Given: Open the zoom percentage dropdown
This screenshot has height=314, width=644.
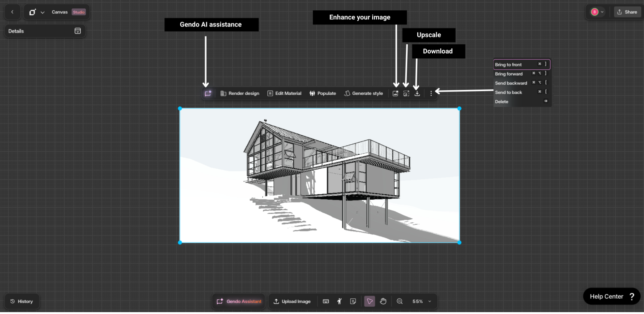Looking at the screenshot, I should click(x=430, y=301).
